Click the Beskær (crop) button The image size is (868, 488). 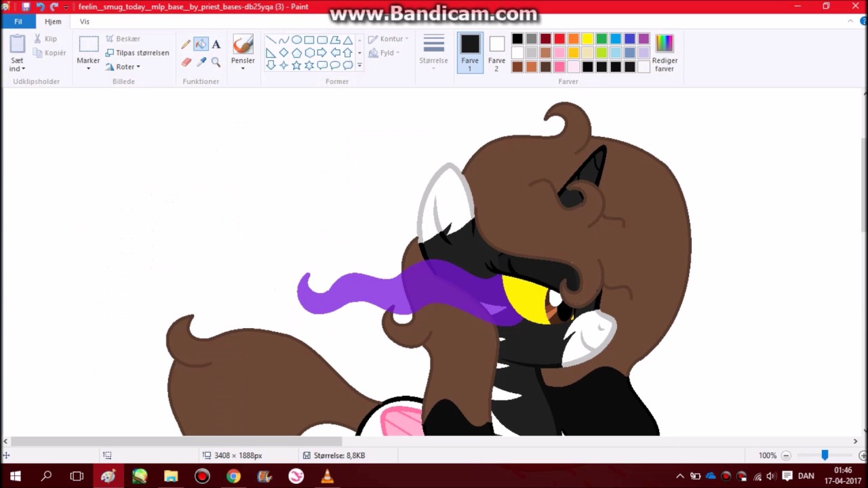click(x=123, y=39)
